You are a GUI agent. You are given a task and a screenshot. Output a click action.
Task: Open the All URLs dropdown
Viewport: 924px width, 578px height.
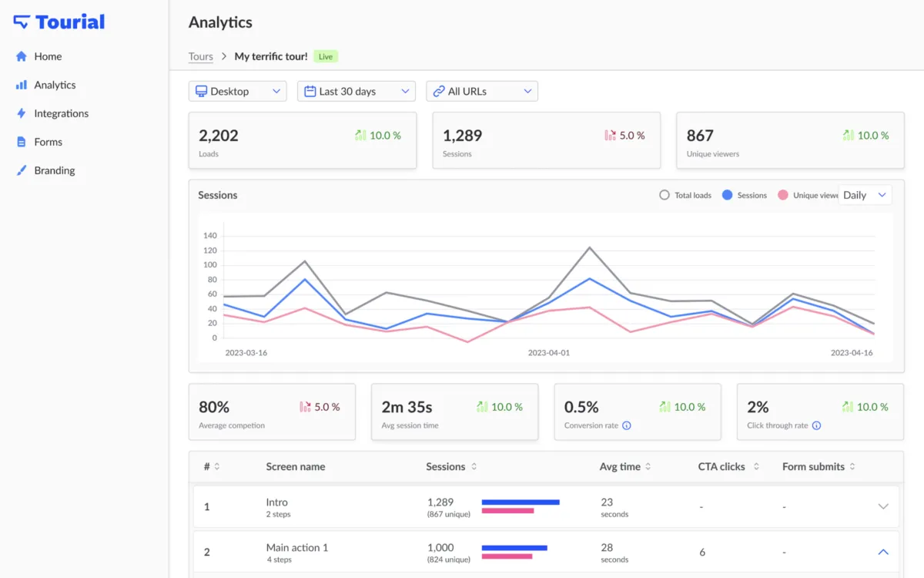point(482,91)
